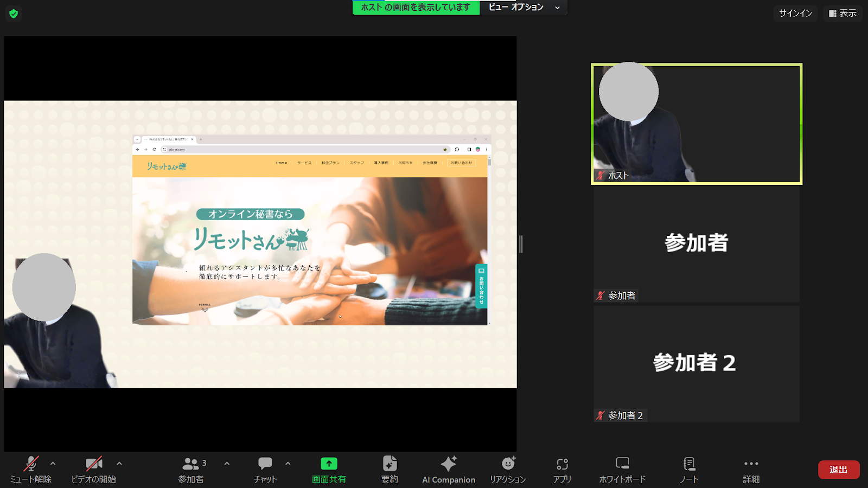Select the 参加者 participant tile
The image size is (868, 488).
tap(697, 243)
